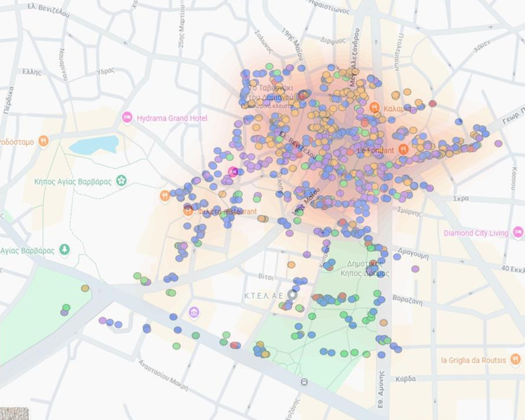Open the satellite layer thumbnail in corner
The width and height of the screenshot is (525, 420).
pos(14,413)
